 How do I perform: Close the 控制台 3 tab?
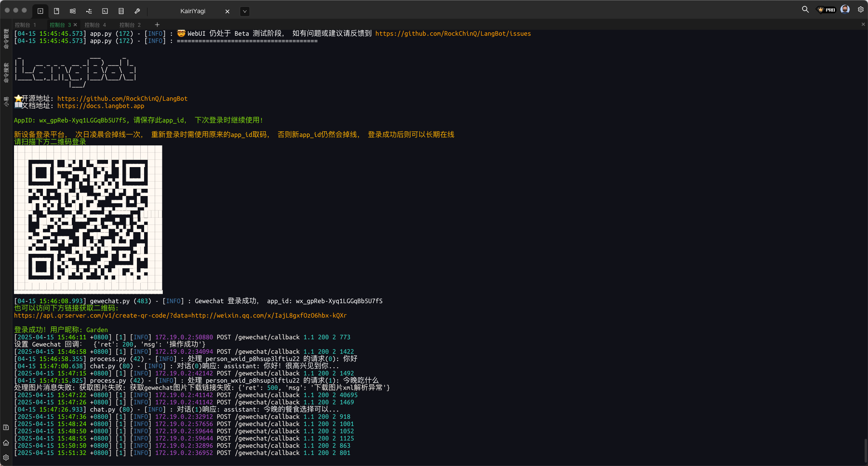tap(75, 25)
